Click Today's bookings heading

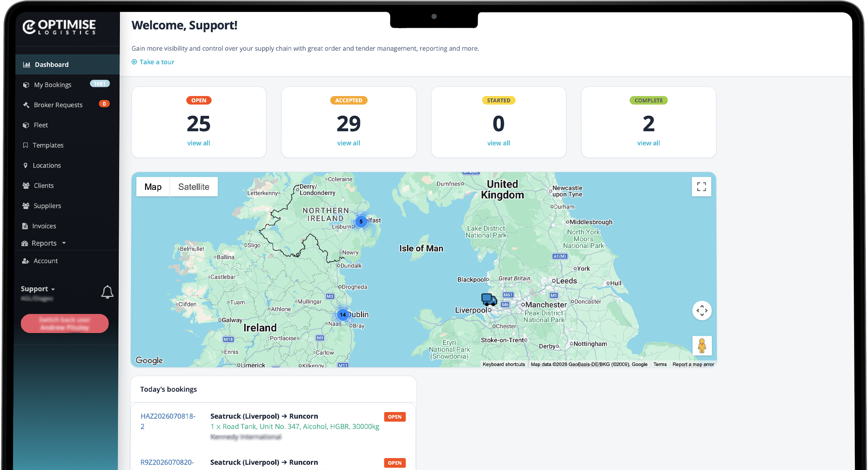click(169, 389)
